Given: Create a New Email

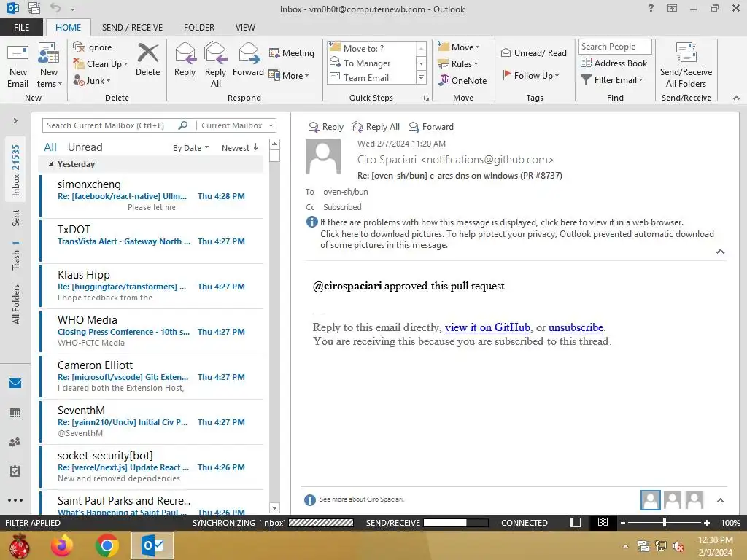Looking at the screenshot, I should [x=18, y=66].
